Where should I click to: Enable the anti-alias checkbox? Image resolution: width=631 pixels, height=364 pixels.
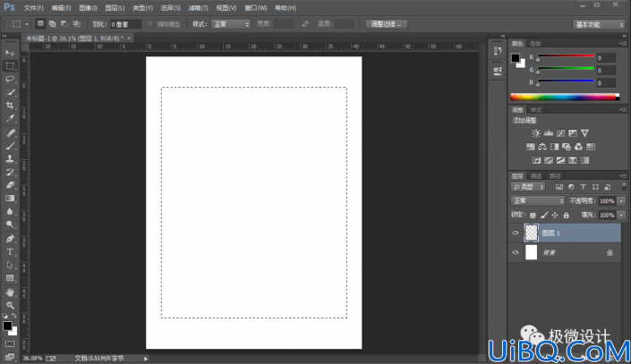click(150, 24)
